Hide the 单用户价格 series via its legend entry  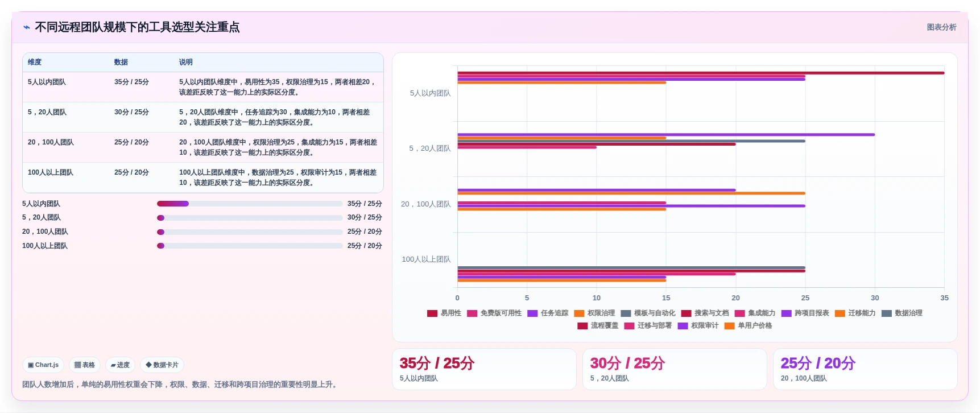[748, 325]
